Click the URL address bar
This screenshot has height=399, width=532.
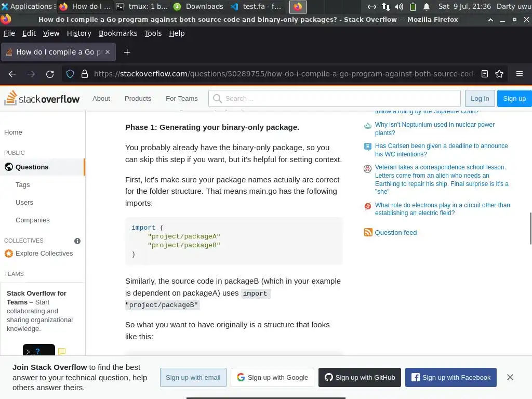(284, 74)
